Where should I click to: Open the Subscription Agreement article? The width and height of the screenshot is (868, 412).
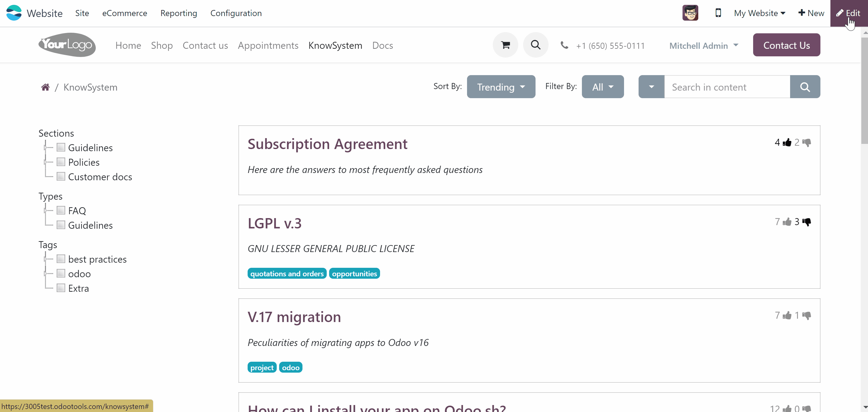tap(328, 144)
